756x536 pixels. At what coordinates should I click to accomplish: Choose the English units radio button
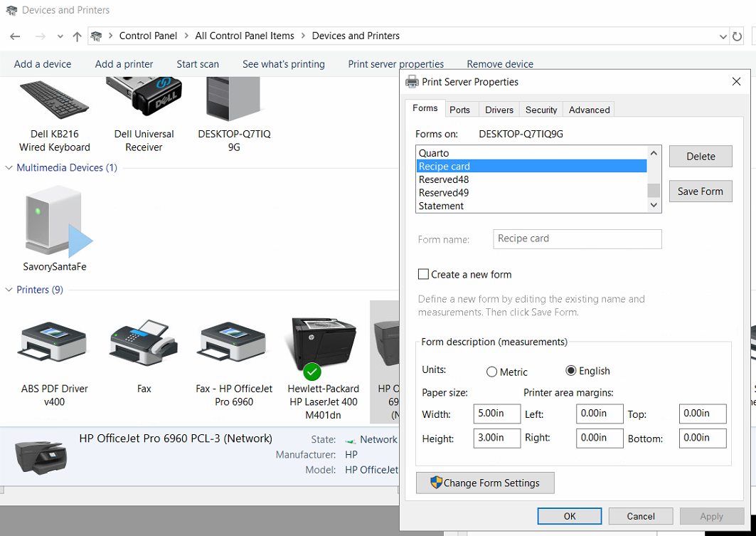[571, 371]
